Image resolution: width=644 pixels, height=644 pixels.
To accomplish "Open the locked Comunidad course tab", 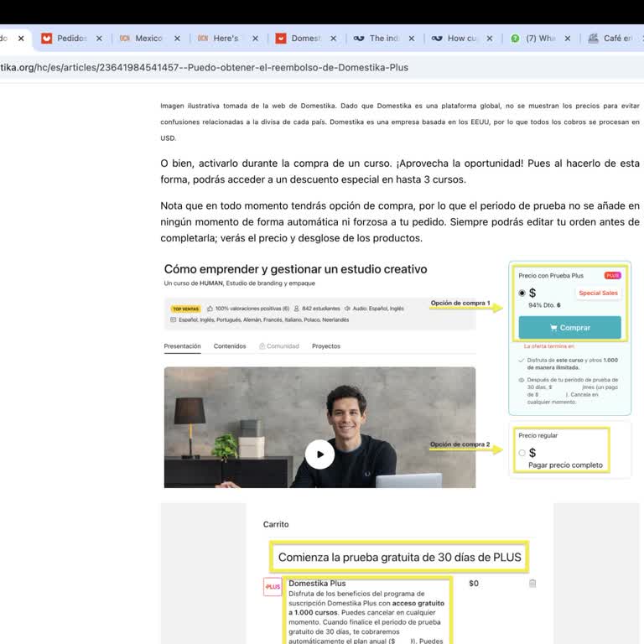I will tap(279, 346).
